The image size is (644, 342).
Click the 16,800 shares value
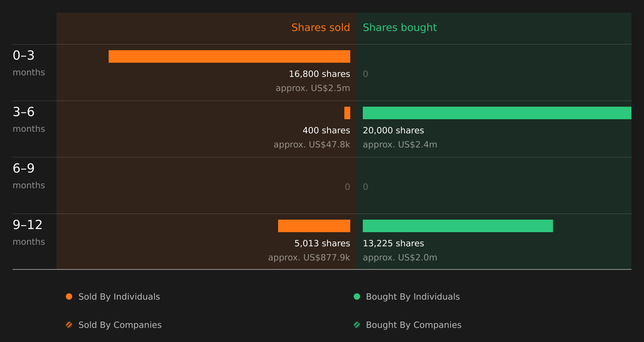(319, 74)
